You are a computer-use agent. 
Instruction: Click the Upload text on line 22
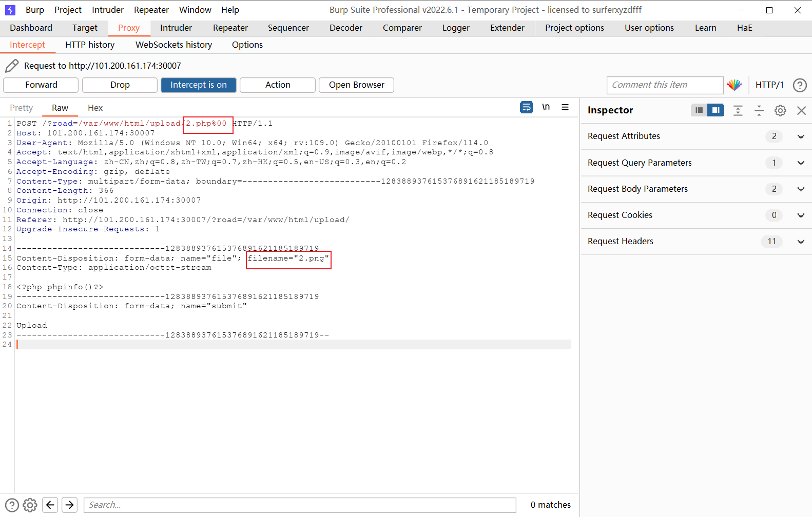click(32, 326)
